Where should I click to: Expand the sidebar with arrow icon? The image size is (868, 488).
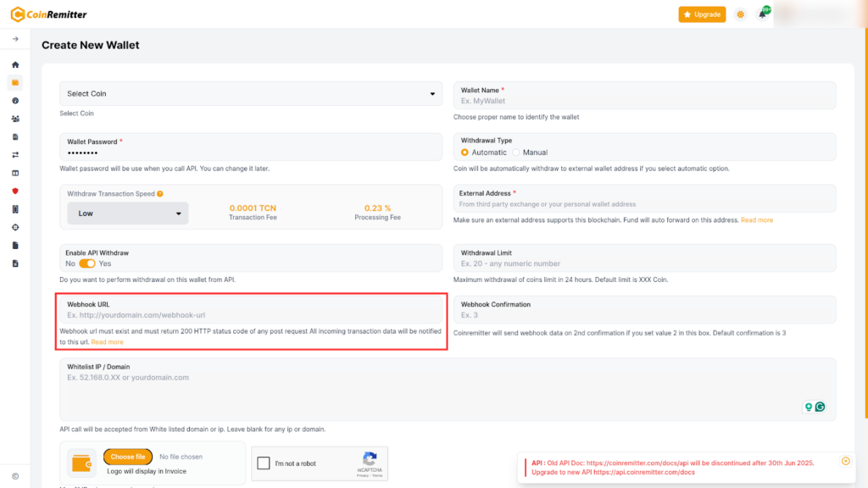pos(15,39)
